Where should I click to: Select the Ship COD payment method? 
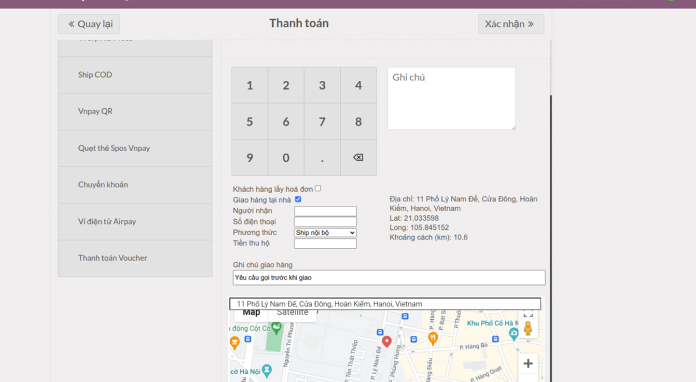135,75
